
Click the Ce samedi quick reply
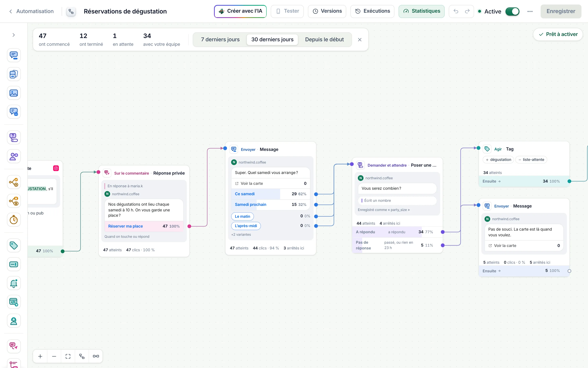tap(271, 194)
